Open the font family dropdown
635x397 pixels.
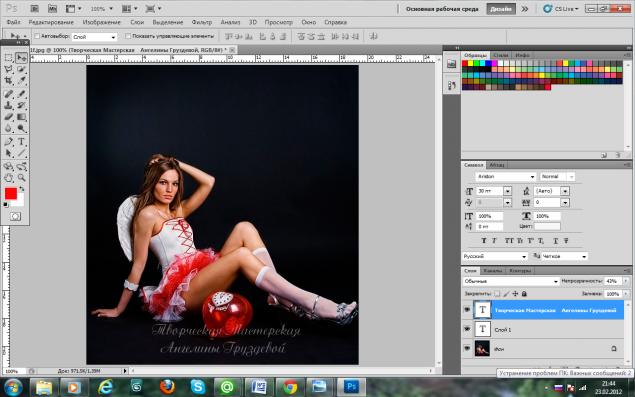505,177
